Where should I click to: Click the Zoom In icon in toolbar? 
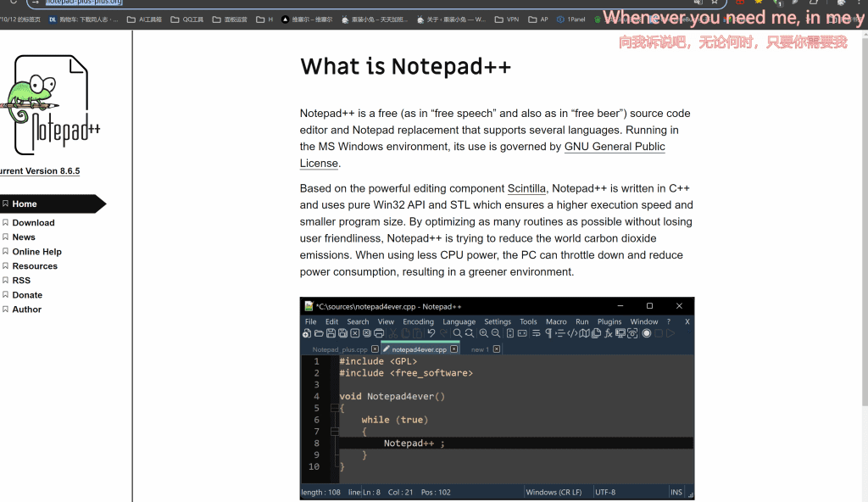click(483, 333)
